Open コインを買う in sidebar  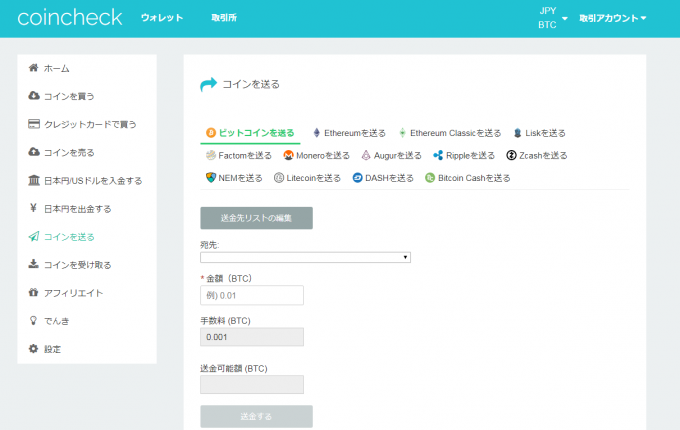click(x=69, y=96)
